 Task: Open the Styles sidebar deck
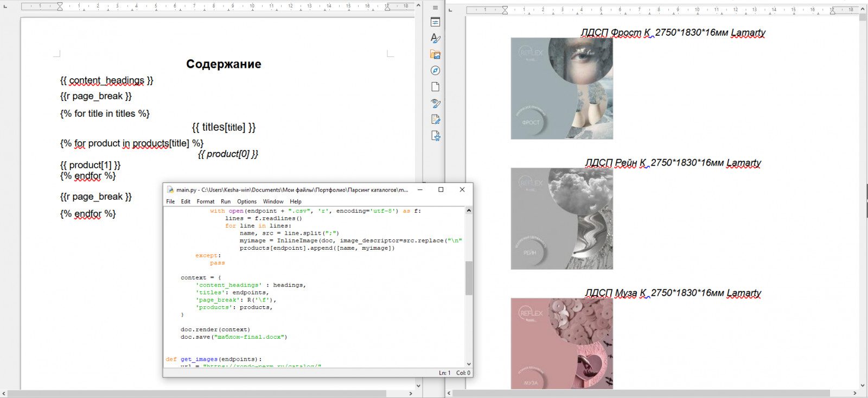pos(435,38)
